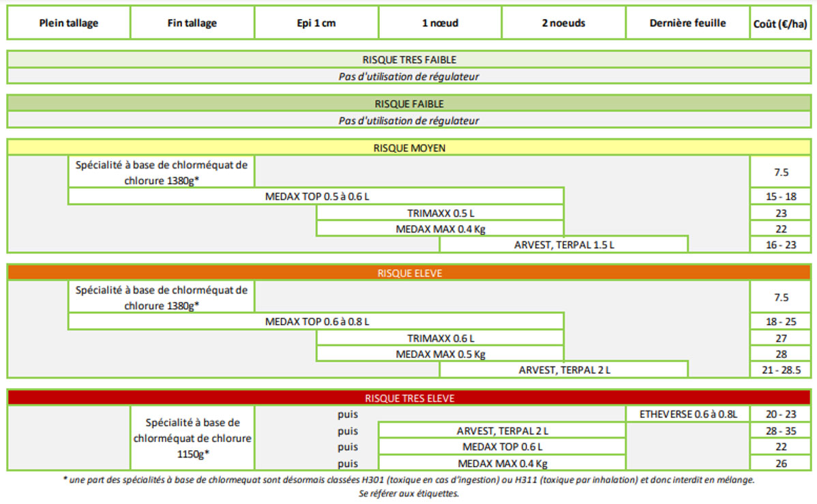The width and height of the screenshot is (817, 504).
Task: Click 'puis' on the last MEDAX MAX row
Action: click(x=348, y=463)
